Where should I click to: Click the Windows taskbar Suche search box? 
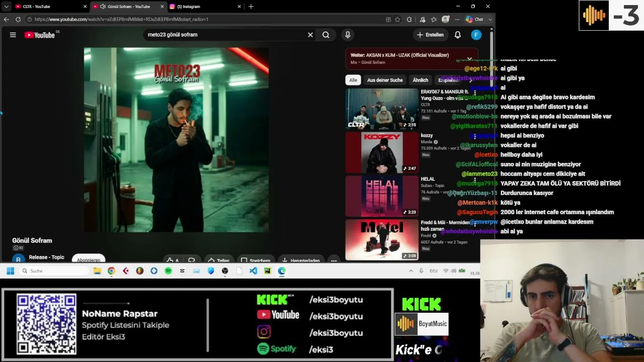(54, 271)
